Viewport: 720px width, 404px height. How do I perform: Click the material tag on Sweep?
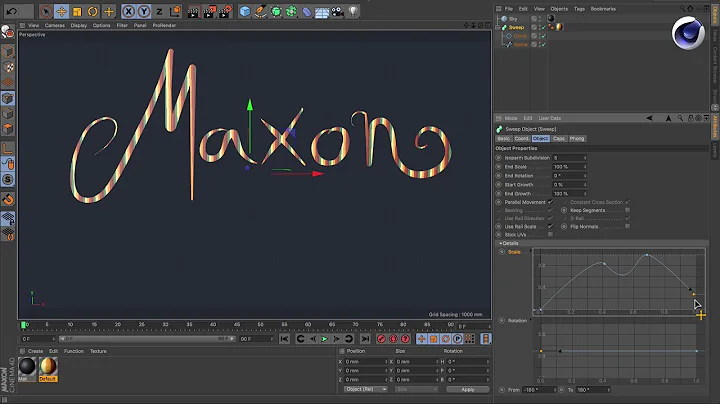559,27
